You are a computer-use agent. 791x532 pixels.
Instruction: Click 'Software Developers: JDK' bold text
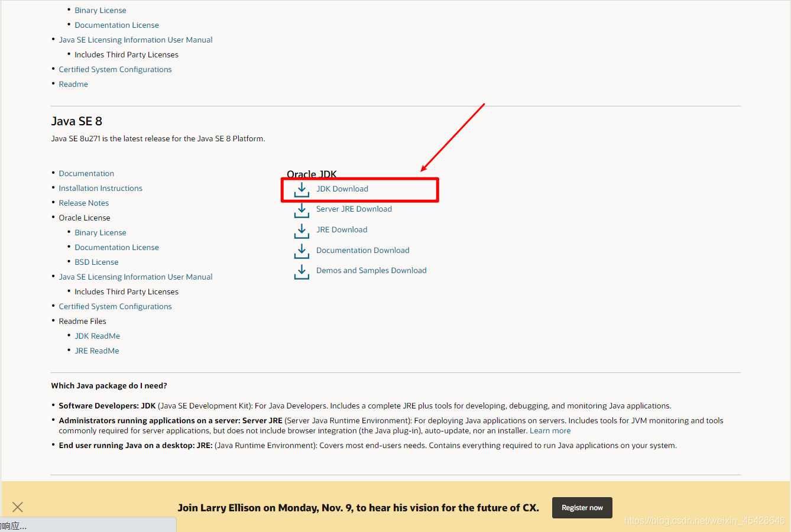107,406
